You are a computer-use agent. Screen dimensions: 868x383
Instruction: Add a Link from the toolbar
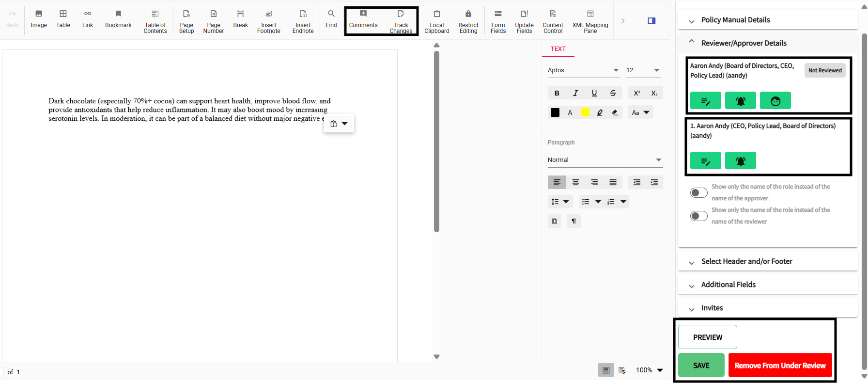[x=88, y=19]
